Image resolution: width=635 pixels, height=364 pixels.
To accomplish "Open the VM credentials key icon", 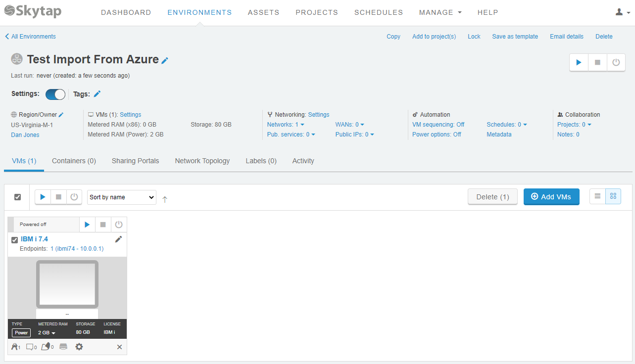I will coord(15,346).
